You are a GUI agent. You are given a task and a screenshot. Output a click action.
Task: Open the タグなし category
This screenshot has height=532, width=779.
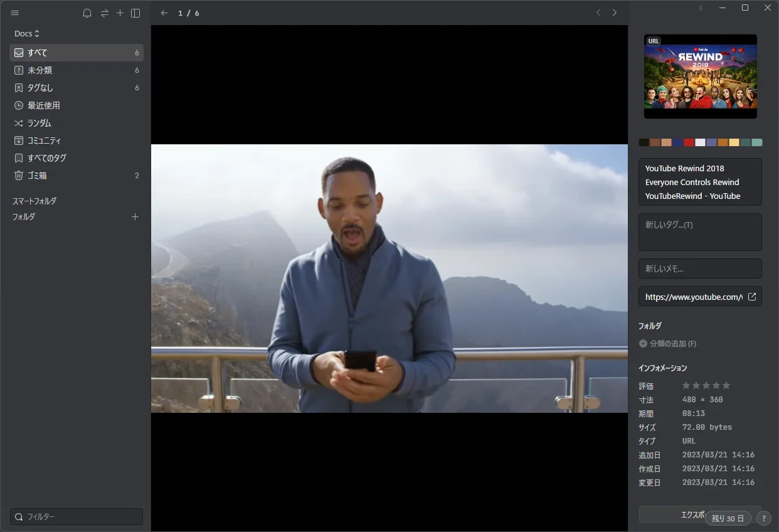tap(77, 88)
